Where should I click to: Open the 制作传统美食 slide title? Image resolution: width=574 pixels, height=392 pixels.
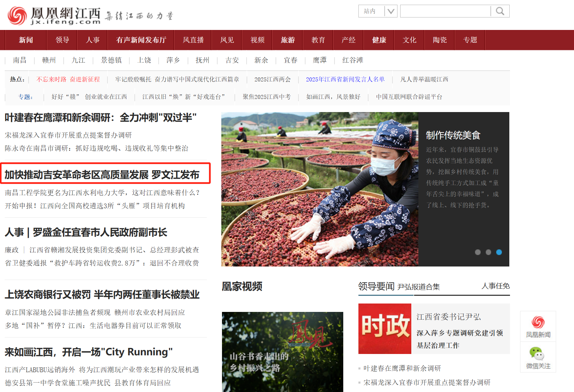pyautogui.click(x=453, y=135)
